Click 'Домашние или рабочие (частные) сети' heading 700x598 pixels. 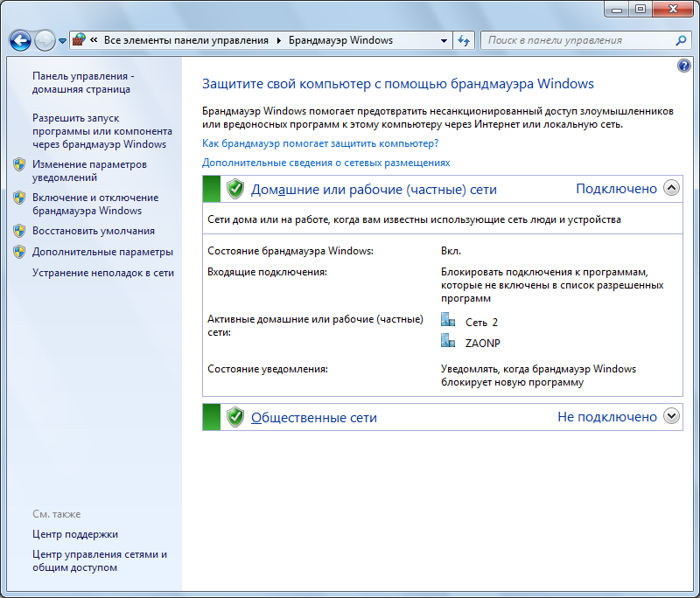click(x=374, y=190)
